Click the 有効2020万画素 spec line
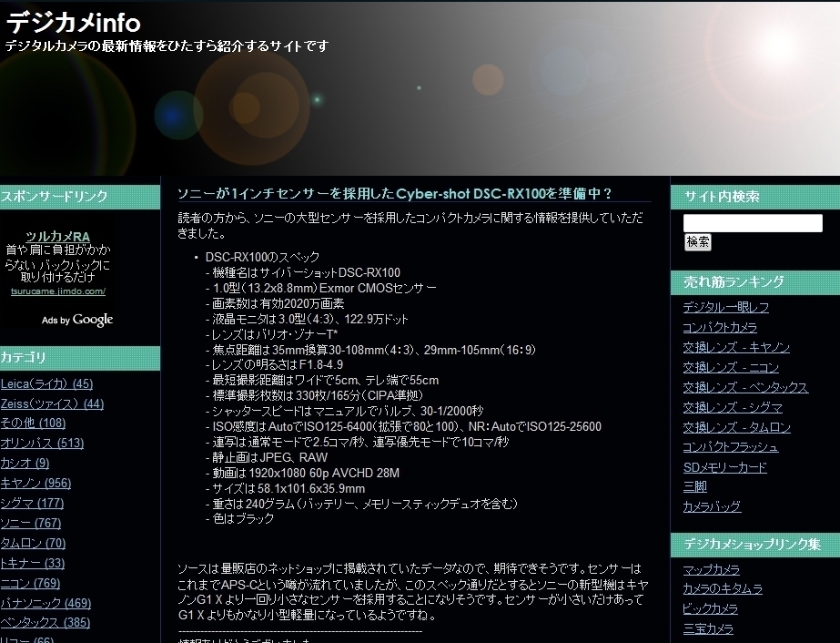 274,303
